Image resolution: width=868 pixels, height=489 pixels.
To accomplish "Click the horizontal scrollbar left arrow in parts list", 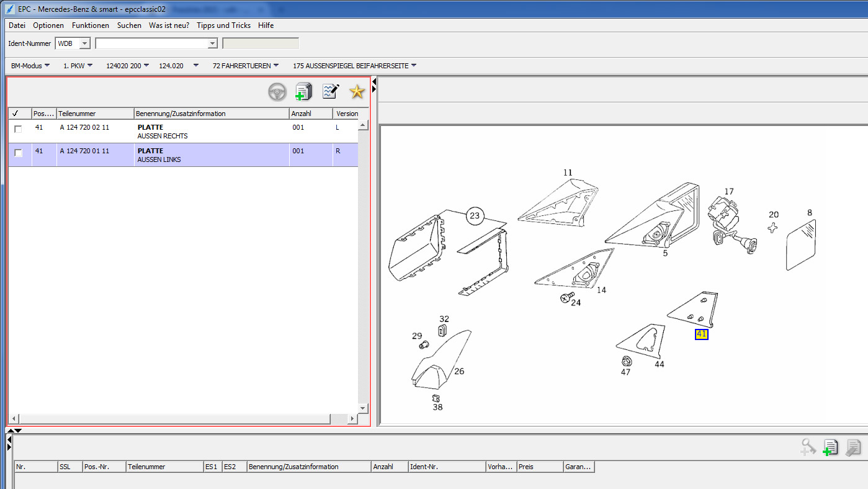I will click(x=14, y=419).
